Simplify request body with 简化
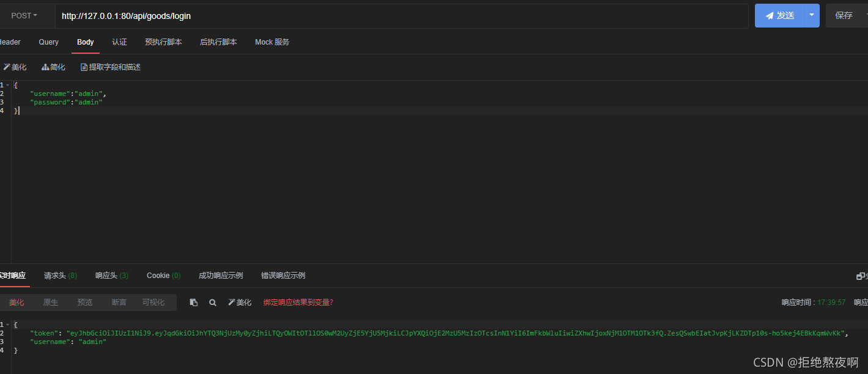Image resolution: width=868 pixels, height=374 pixels. point(53,67)
